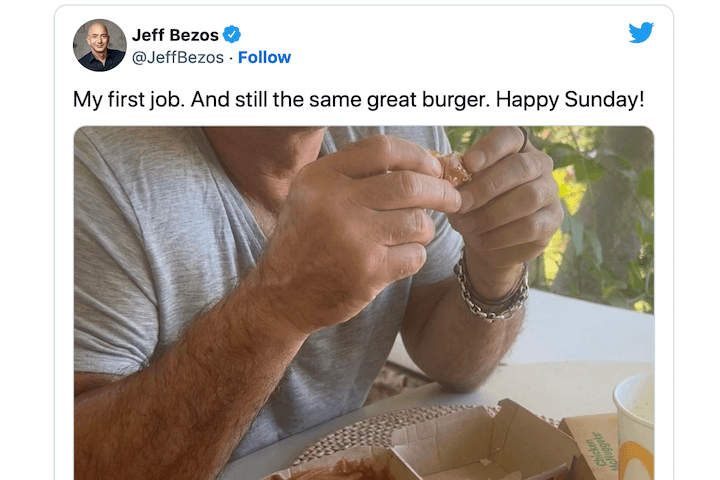Click the Twitter bird logo

[x=641, y=33]
